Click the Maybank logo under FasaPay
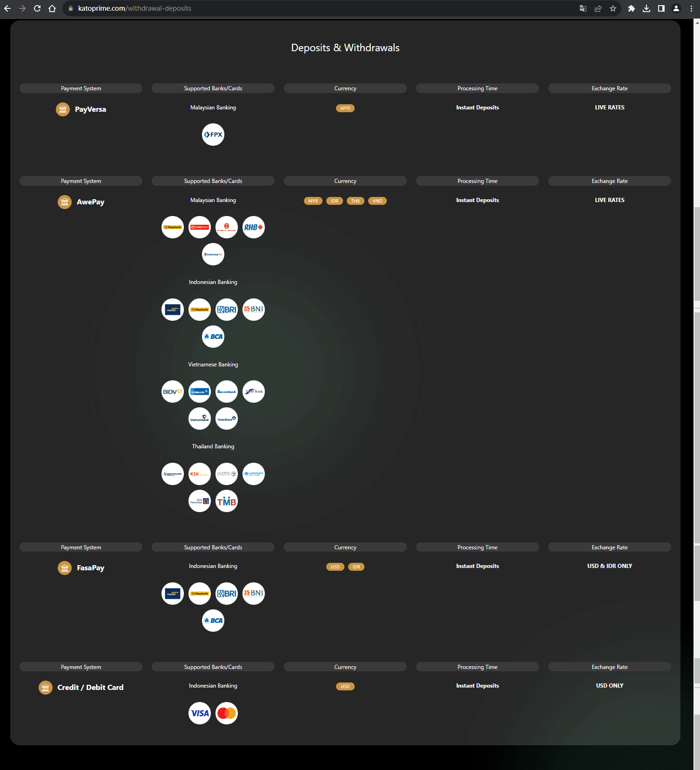 pos(200,594)
